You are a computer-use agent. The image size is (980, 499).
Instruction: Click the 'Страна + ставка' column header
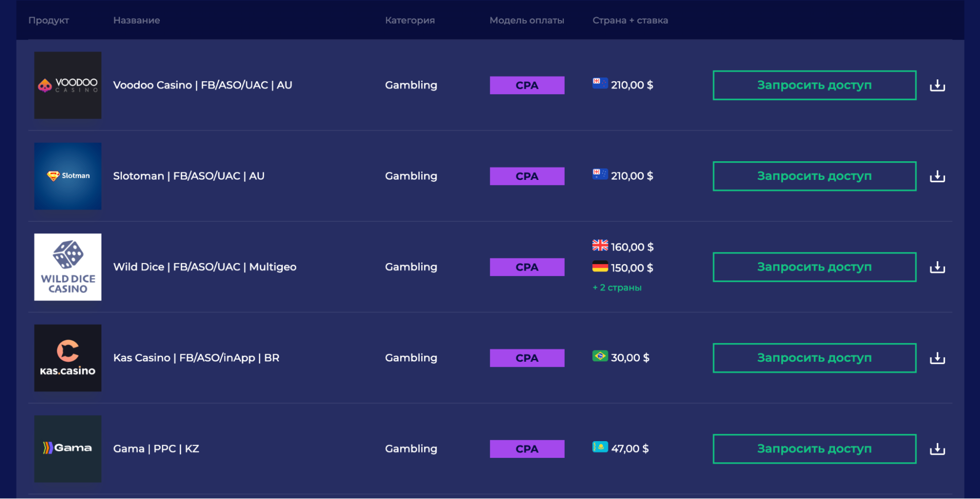click(630, 20)
